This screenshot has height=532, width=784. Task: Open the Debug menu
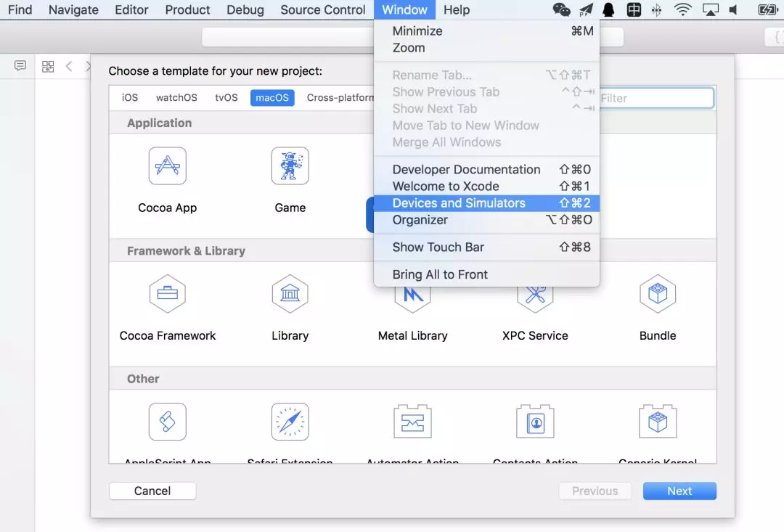(x=245, y=9)
